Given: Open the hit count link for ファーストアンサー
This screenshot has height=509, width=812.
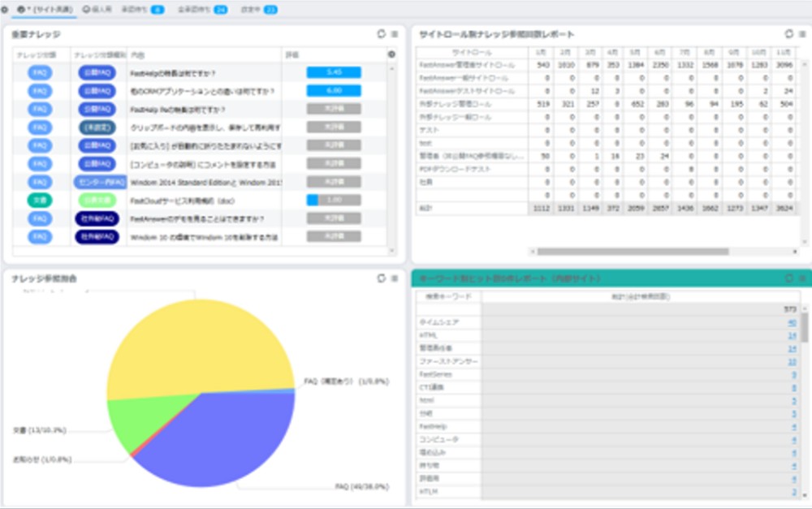Looking at the screenshot, I should click(x=792, y=361).
